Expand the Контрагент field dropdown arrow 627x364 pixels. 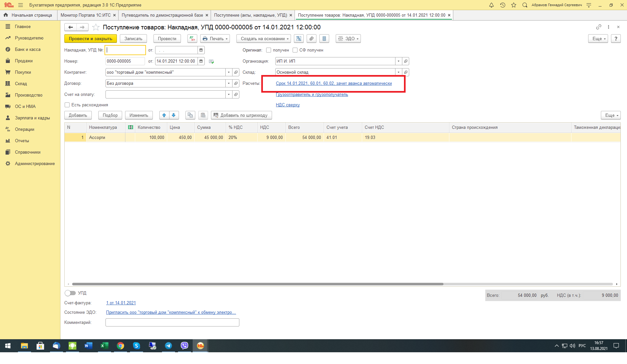(229, 72)
